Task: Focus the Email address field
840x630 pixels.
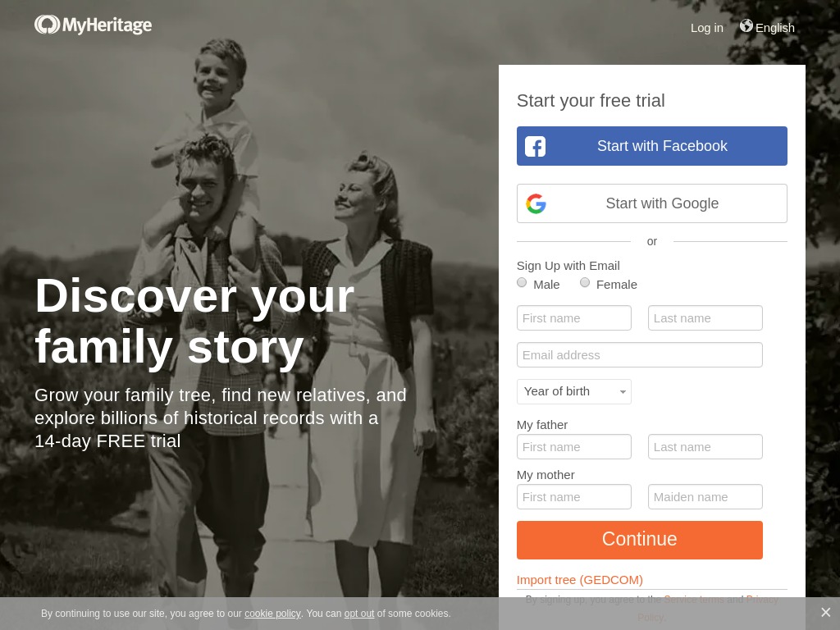Action: [x=640, y=355]
